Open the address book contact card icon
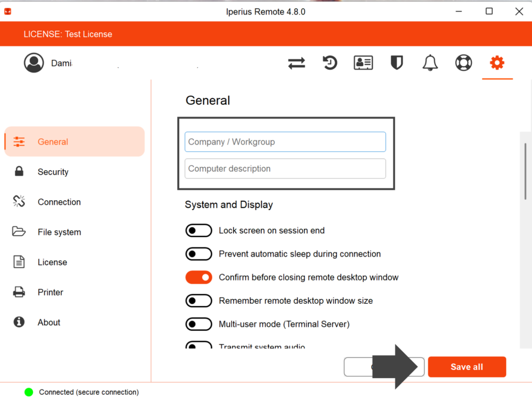The width and height of the screenshot is (532, 400). 363,63
